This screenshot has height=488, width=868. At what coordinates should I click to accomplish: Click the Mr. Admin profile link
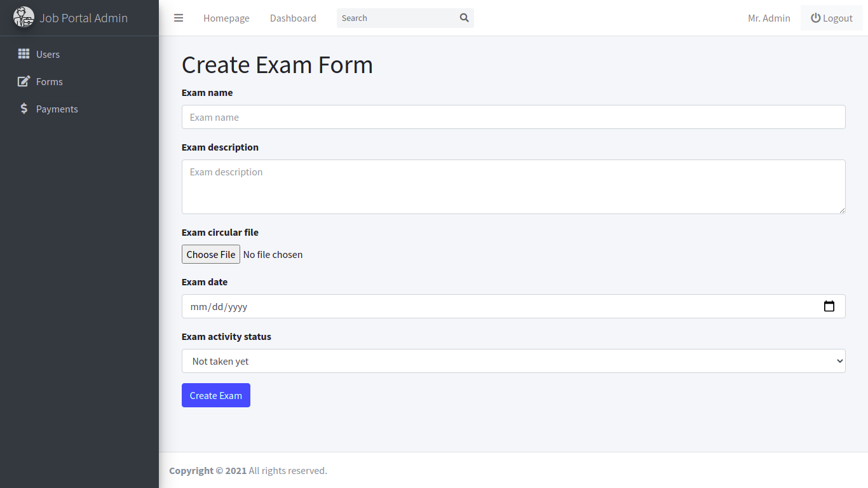click(769, 18)
